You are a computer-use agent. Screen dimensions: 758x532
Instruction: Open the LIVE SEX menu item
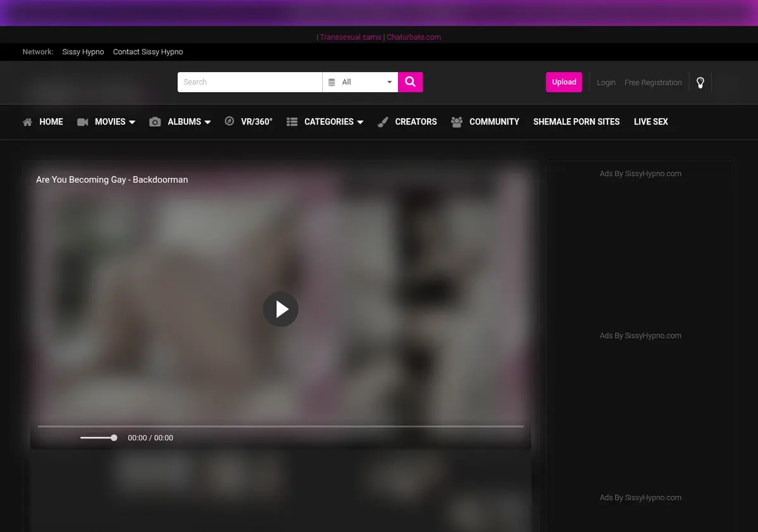(651, 122)
